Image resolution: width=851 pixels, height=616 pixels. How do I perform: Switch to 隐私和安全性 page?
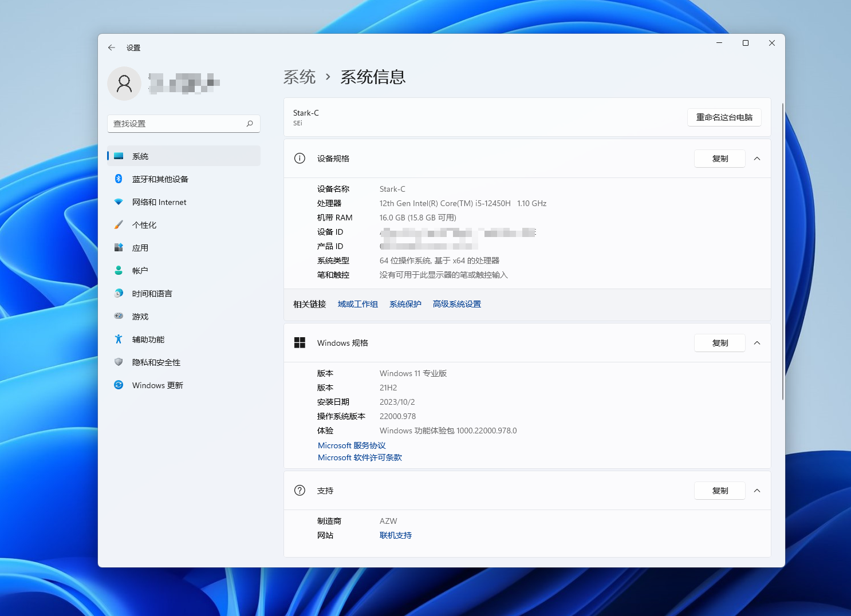[x=184, y=362]
